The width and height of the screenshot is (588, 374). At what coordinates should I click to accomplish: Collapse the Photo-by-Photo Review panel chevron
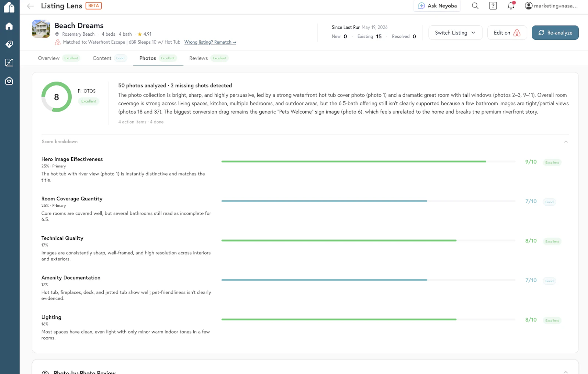[x=566, y=372]
